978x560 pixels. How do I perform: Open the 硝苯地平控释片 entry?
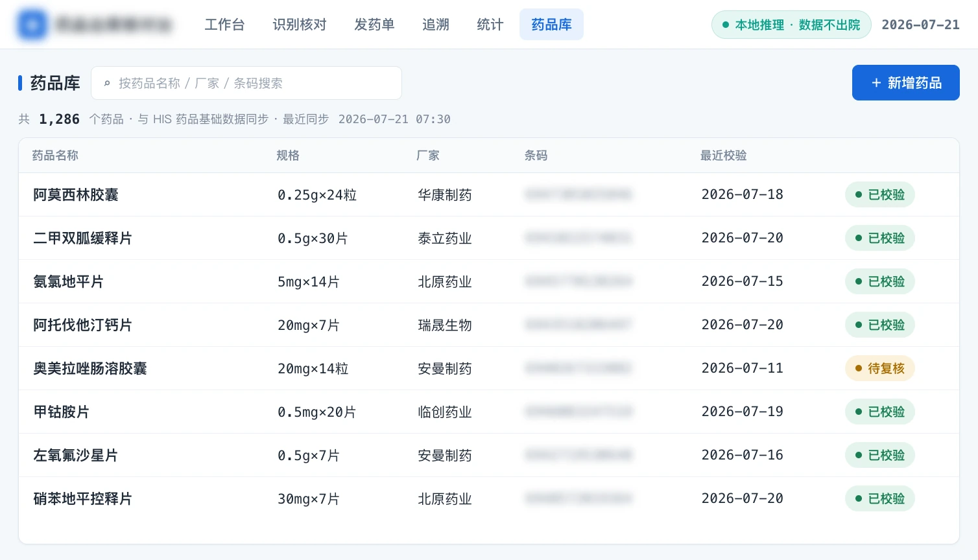tap(82, 498)
